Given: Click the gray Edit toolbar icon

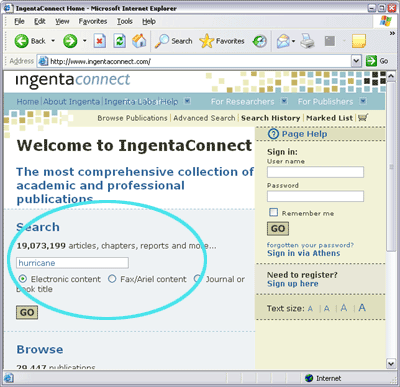Looking at the screenshot, I should click(x=330, y=41).
